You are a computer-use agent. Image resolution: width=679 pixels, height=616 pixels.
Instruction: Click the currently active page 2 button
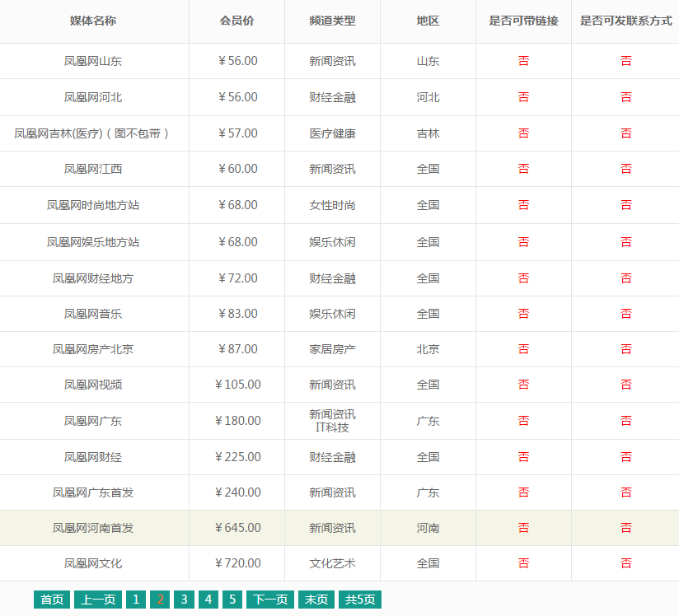[160, 600]
